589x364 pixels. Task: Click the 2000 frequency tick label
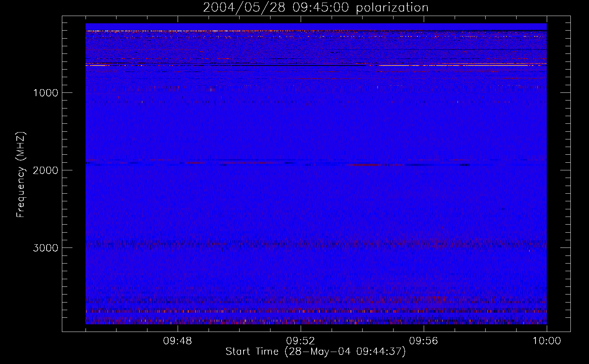[x=46, y=170]
